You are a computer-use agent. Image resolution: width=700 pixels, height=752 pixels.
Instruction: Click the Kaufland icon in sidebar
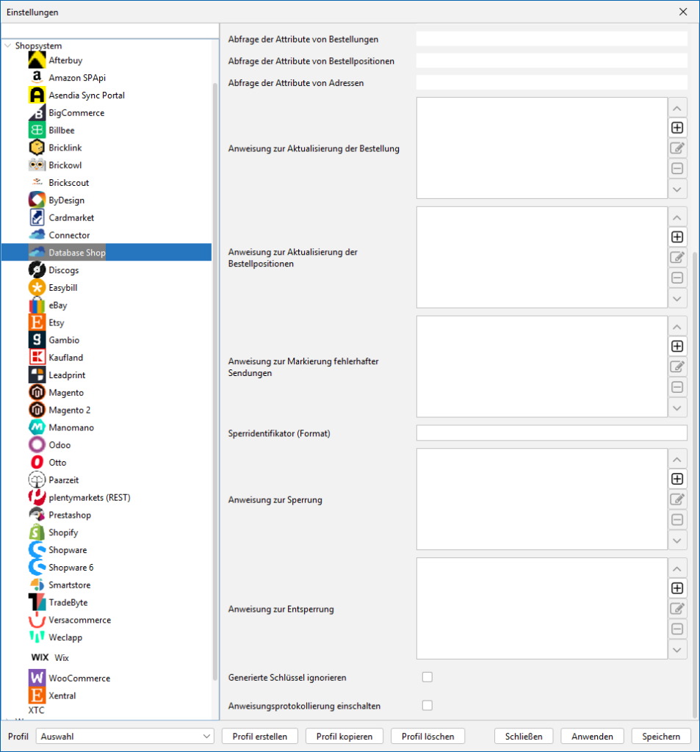pyautogui.click(x=37, y=358)
